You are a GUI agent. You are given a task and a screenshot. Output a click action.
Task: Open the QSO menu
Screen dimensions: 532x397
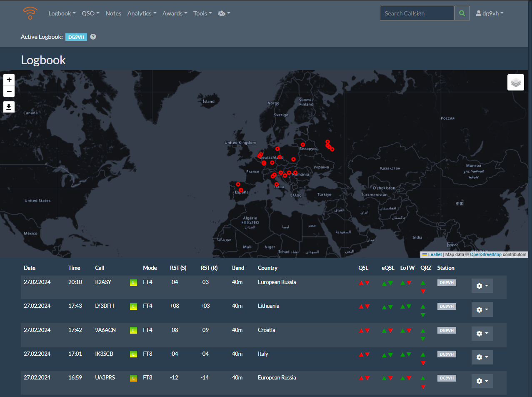click(90, 13)
